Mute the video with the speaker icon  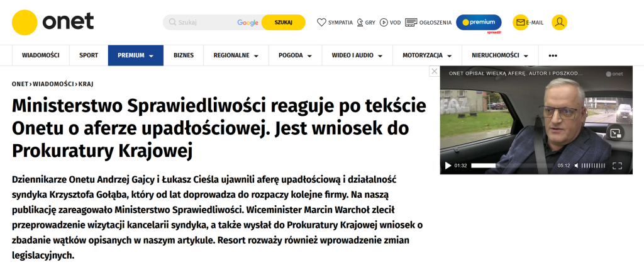pyautogui.click(x=577, y=166)
